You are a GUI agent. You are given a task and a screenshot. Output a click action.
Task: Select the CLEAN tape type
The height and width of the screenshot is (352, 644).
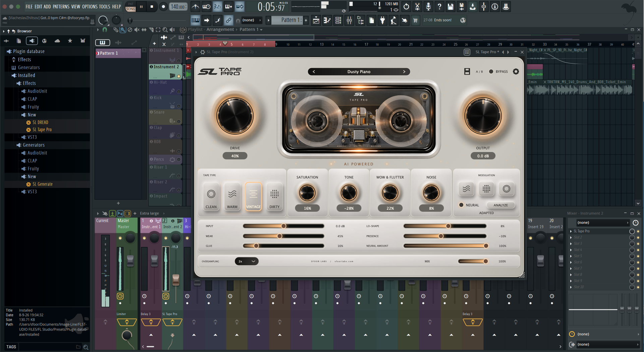(211, 197)
